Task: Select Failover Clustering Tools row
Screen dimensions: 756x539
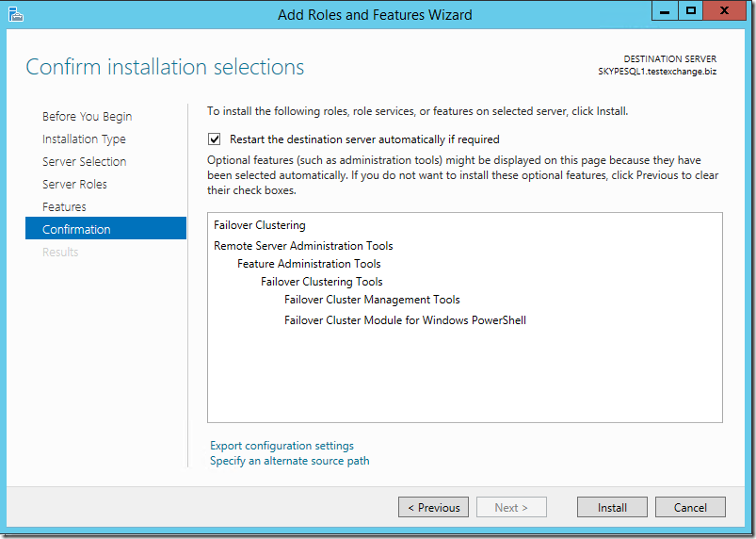Action: pos(322,282)
